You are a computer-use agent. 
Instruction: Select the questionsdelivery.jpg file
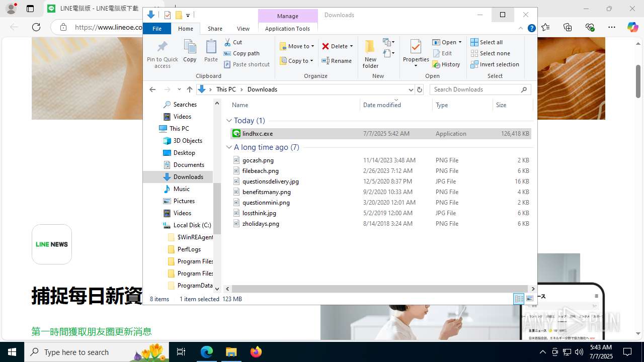(x=270, y=182)
